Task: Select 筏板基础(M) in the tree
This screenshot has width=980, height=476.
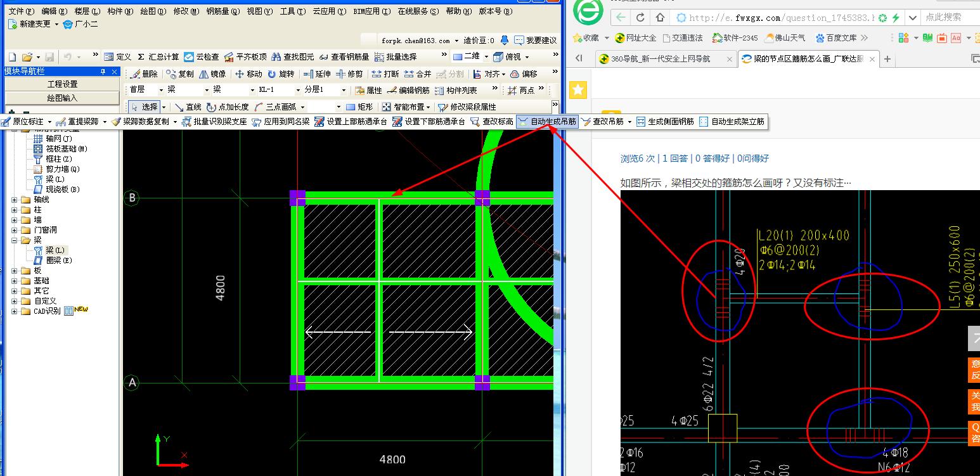Action: (61, 149)
